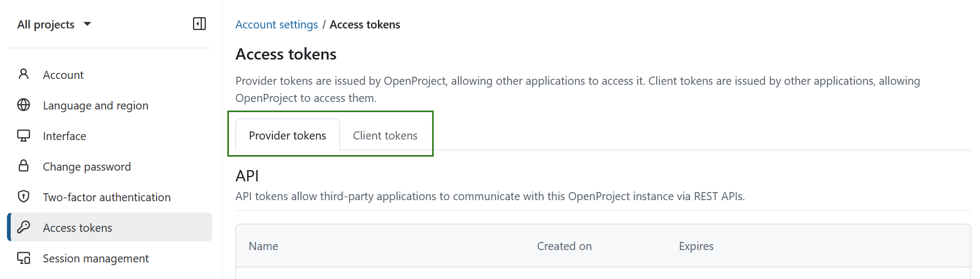This screenshot has width=980, height=279.
Task: Click the Name column header
Action: pos(263,246)
